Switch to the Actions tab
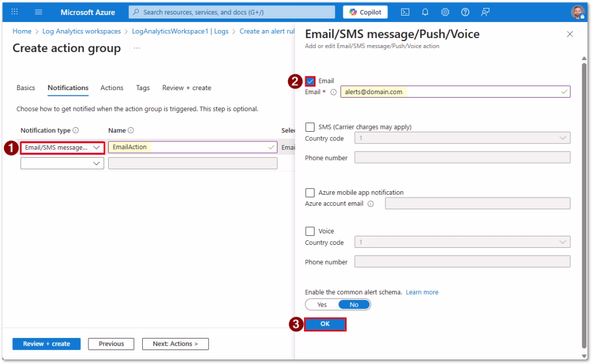 click(x=112, y=88)
